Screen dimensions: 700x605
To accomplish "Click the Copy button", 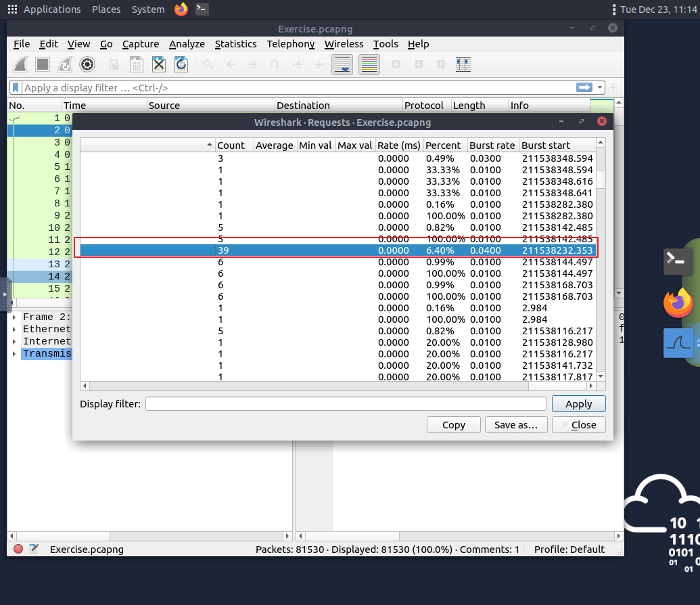I will [454, 425].
